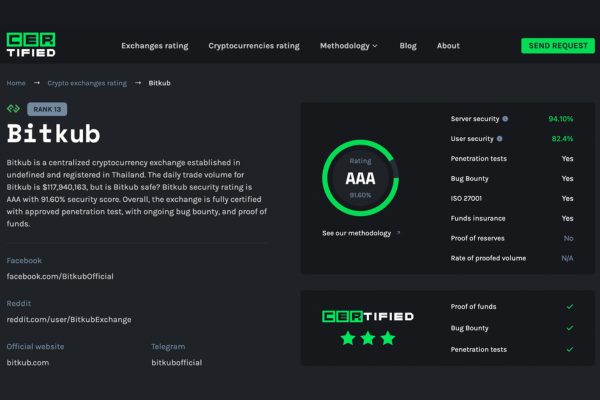Click Penetration tests row in rating panel
The height and width of the screenshot is (400, 600).
click(512, 158)
